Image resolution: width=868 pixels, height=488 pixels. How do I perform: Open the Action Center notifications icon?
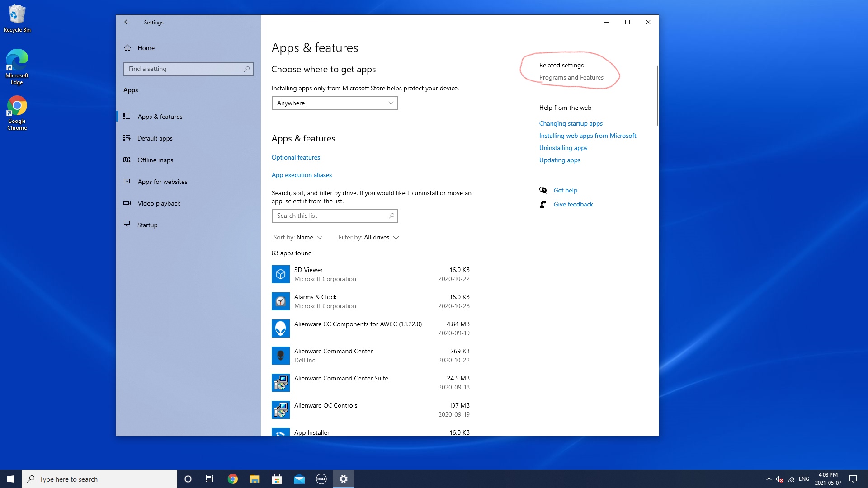tap(853, 479)
